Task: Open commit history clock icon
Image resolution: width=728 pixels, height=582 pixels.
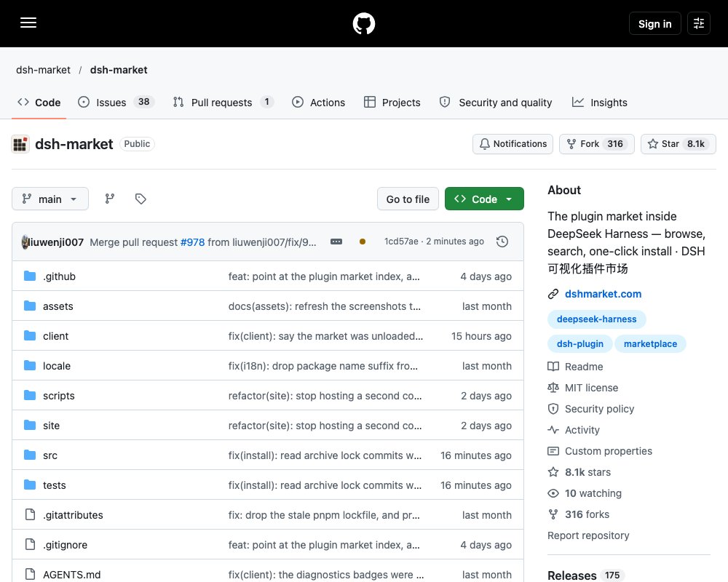Action: (x=502, y=242)
